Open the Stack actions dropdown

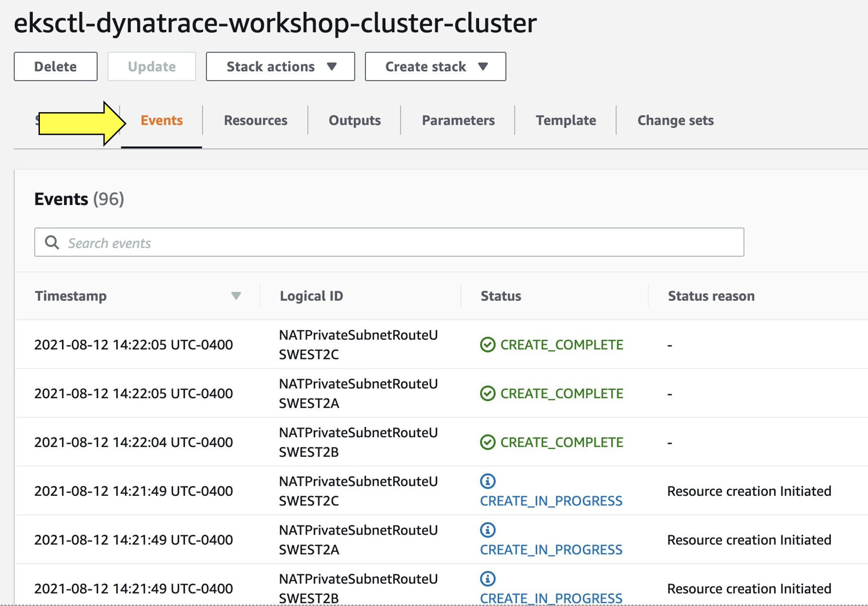(x=280, y=66)
